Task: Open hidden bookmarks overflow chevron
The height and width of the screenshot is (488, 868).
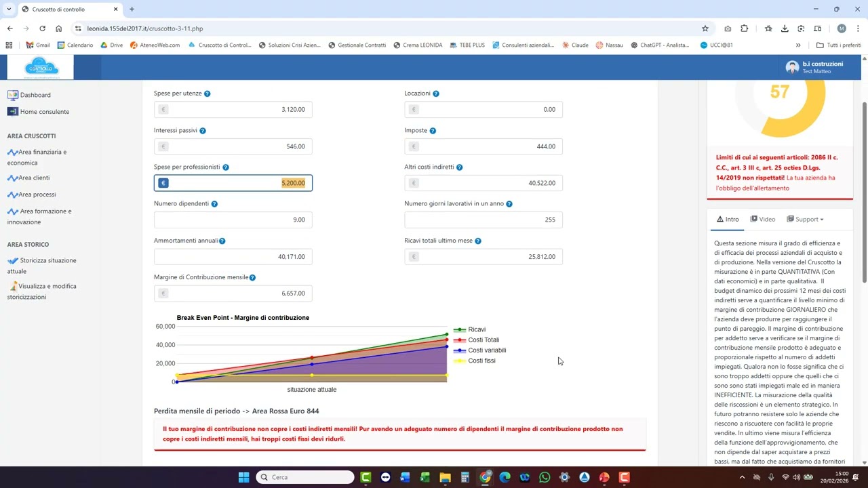Action: point(798,45)
